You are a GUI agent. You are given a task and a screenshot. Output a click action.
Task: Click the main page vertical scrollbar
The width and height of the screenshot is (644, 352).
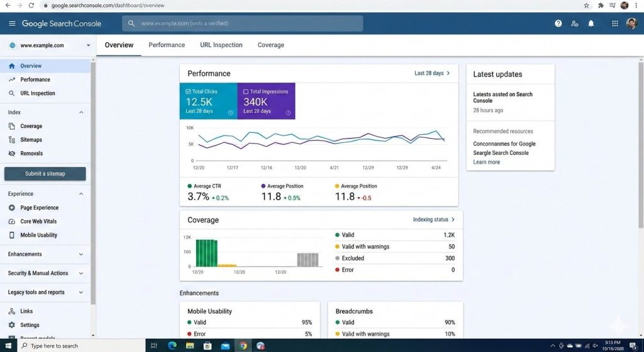tap(641, 144)
